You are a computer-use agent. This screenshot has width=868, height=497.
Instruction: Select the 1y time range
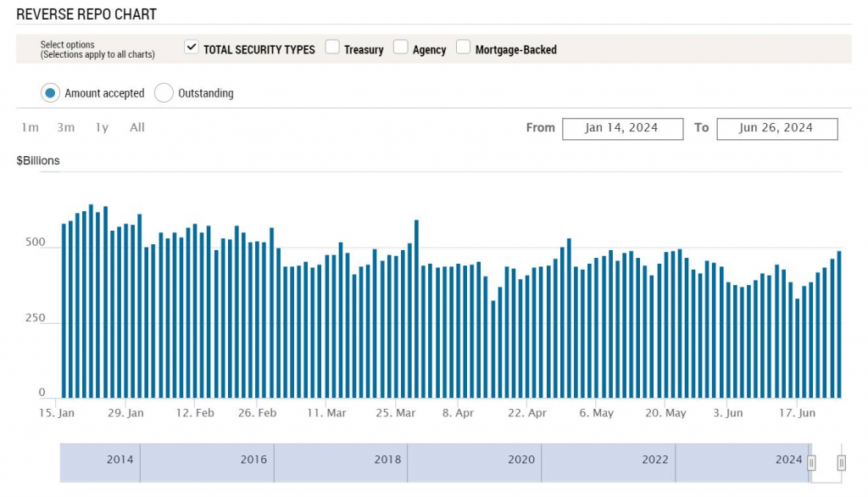[102, 127]
